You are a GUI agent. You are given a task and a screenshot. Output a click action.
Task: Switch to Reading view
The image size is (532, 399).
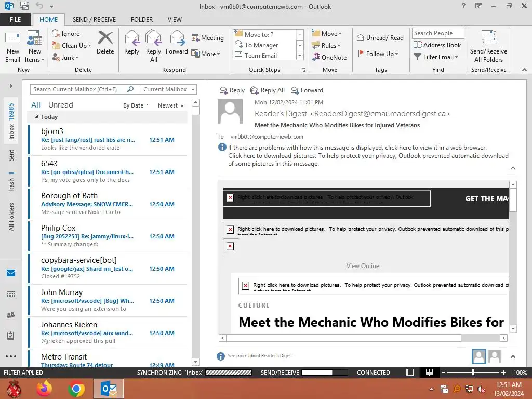(x=429, y=372)
